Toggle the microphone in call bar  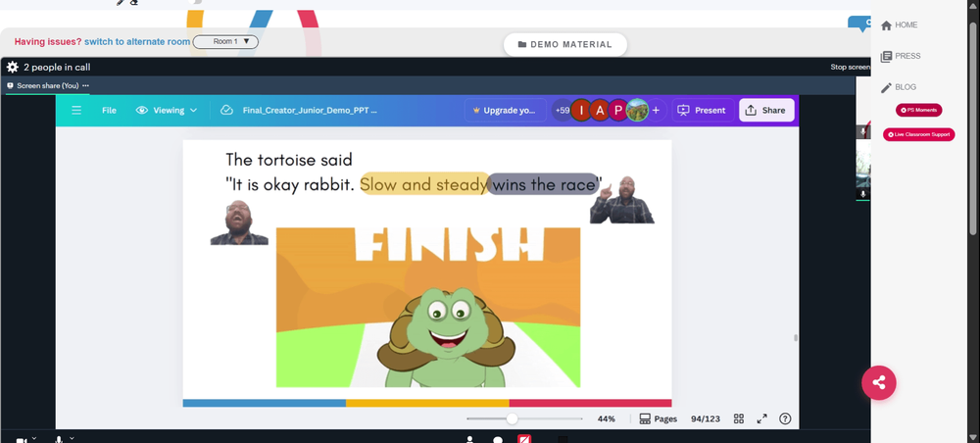(x=59, y=440)
